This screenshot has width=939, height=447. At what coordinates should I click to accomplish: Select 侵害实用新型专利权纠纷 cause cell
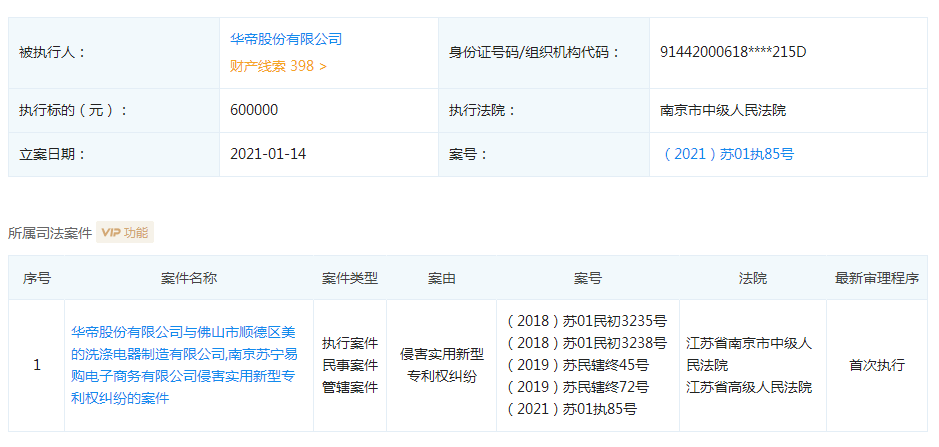(x=441, y=365)
